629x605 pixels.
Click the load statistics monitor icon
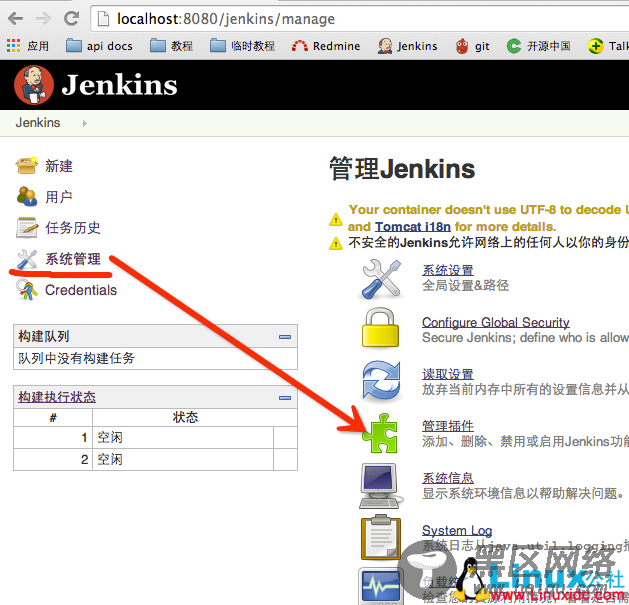[380, 586]
